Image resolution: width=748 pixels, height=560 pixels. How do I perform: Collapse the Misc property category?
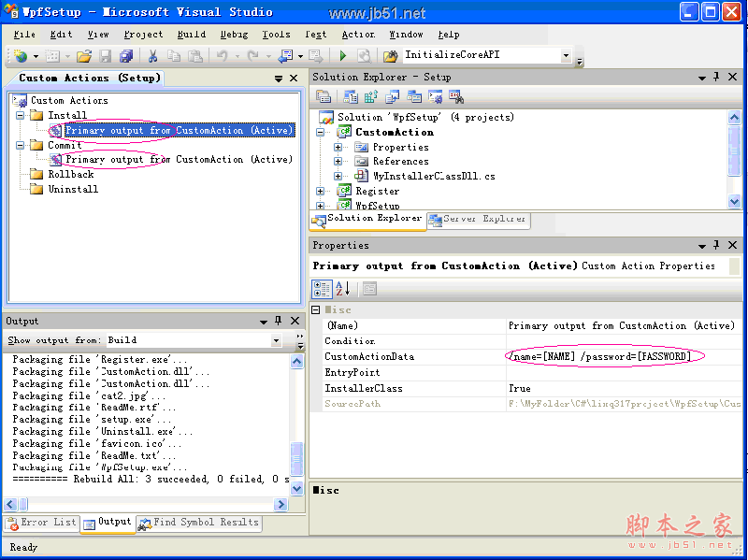315,310
